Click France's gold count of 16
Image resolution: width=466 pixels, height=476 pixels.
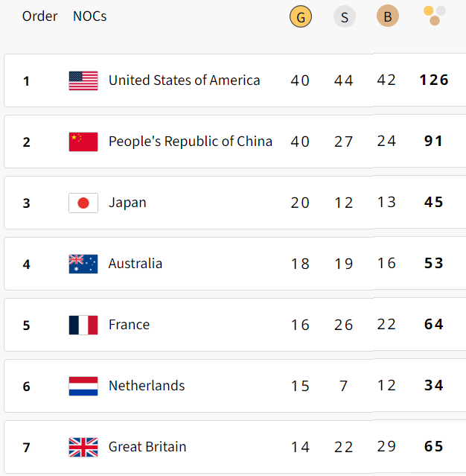point(300,325)
